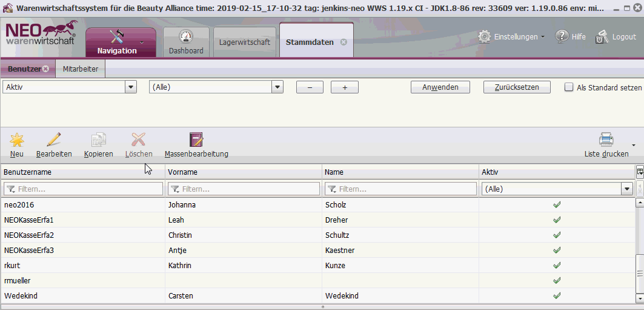Expand Navigation dropdown arrow

tap(142, 42)
